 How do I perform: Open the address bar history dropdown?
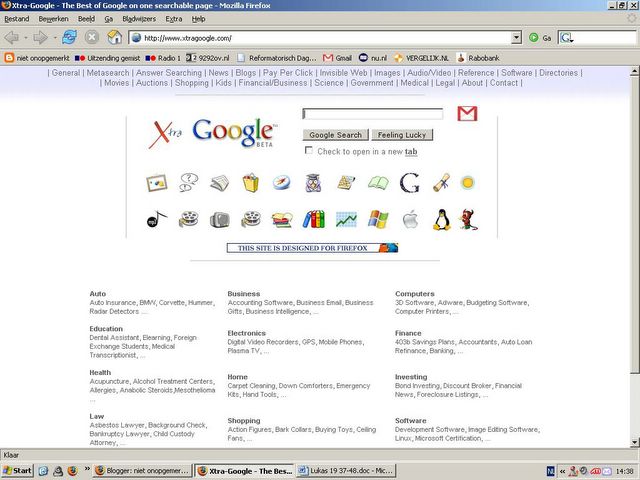pos(516,38)
